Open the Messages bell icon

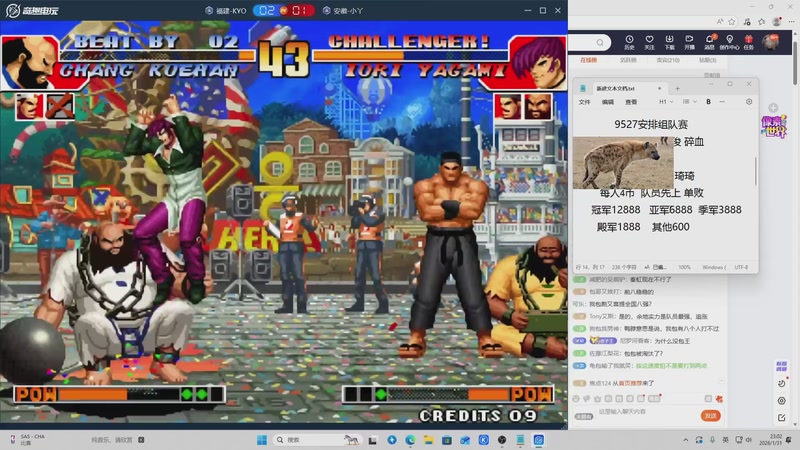(710, 42)
